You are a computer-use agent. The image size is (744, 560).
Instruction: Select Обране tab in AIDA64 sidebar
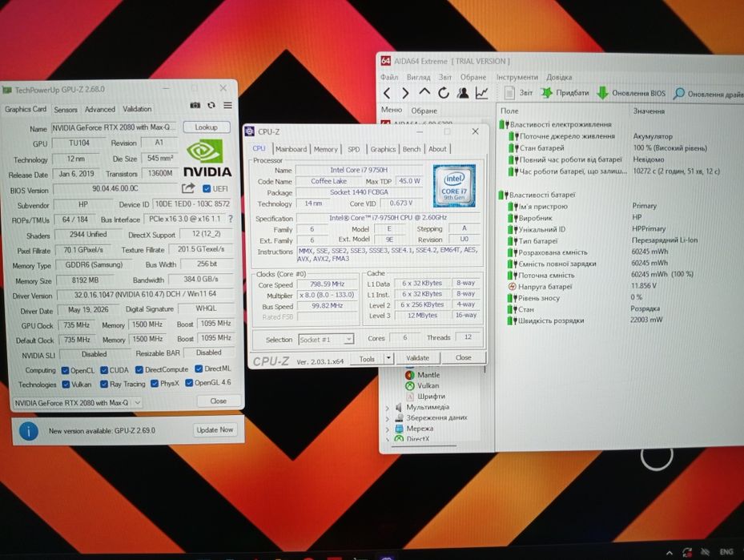424,111
